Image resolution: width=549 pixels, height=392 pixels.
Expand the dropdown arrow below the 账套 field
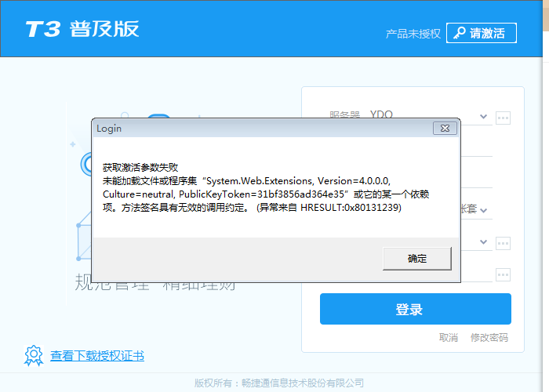pos(483,241)
